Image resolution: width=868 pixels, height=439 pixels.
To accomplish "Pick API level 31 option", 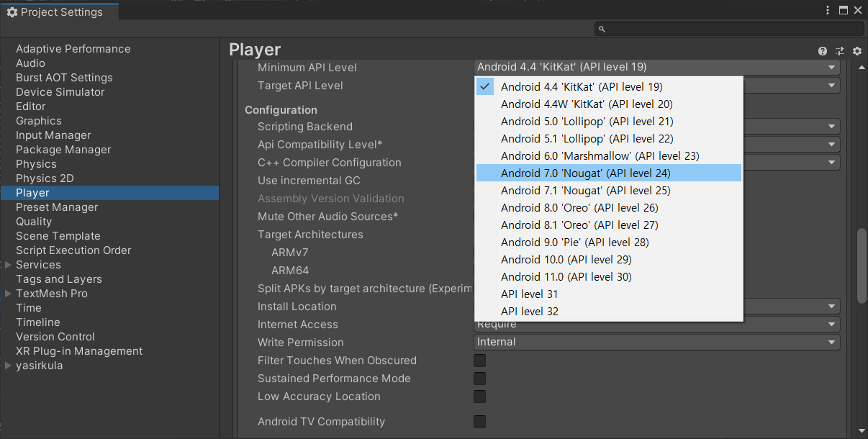I will click(609, 294).
